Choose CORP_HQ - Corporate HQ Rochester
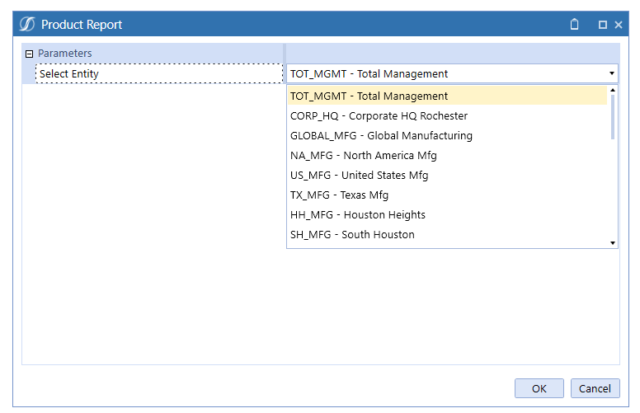Viewport: 640px width, 413px height. pos(379,116)
